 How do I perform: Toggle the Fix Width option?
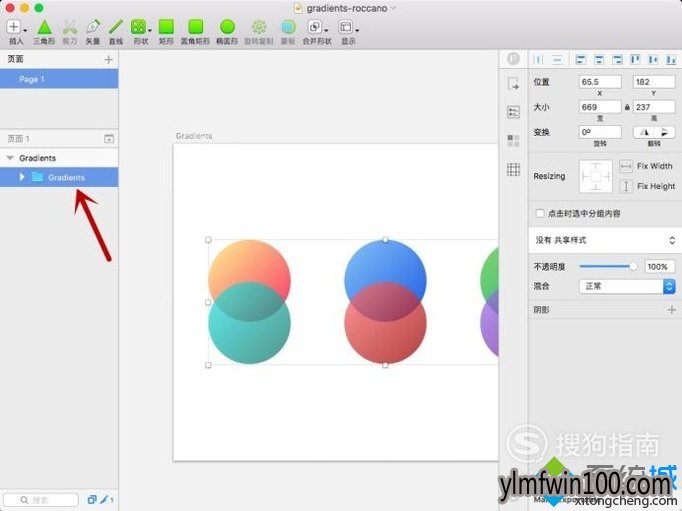coord(646,166)
